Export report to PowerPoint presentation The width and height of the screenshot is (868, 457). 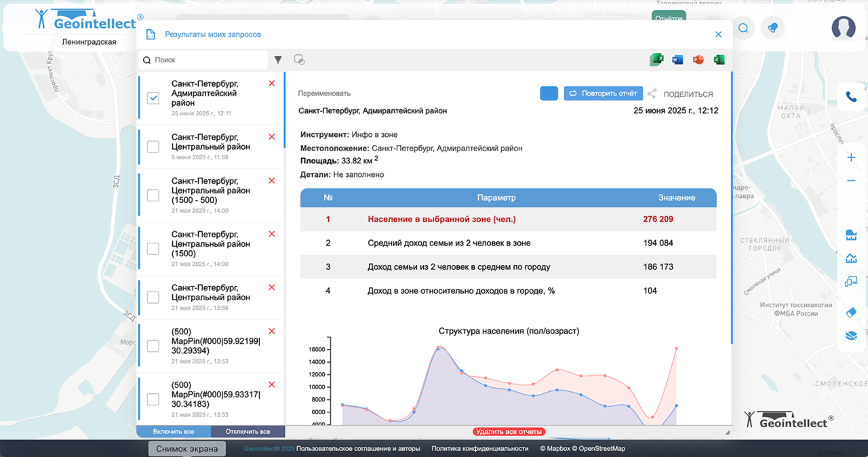click(x=698, y=60)
